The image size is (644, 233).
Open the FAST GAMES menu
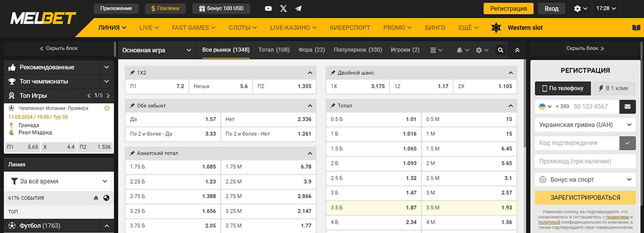[194, 28]
